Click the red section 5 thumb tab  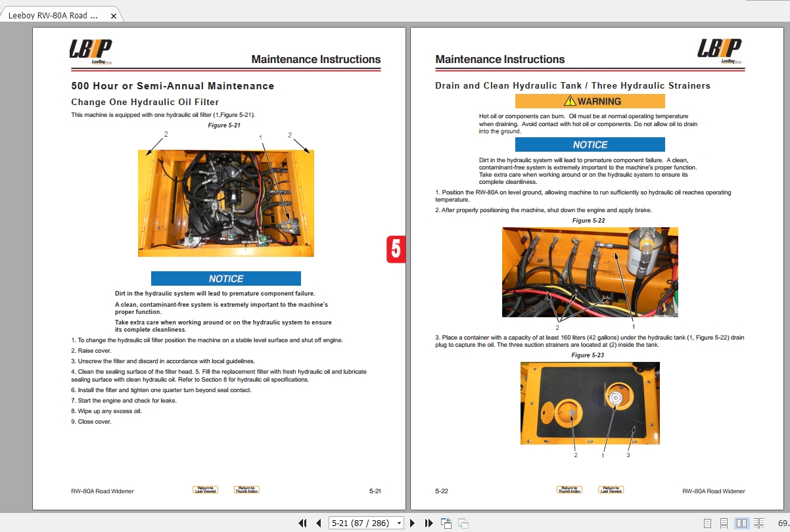(x=396, y=250)
